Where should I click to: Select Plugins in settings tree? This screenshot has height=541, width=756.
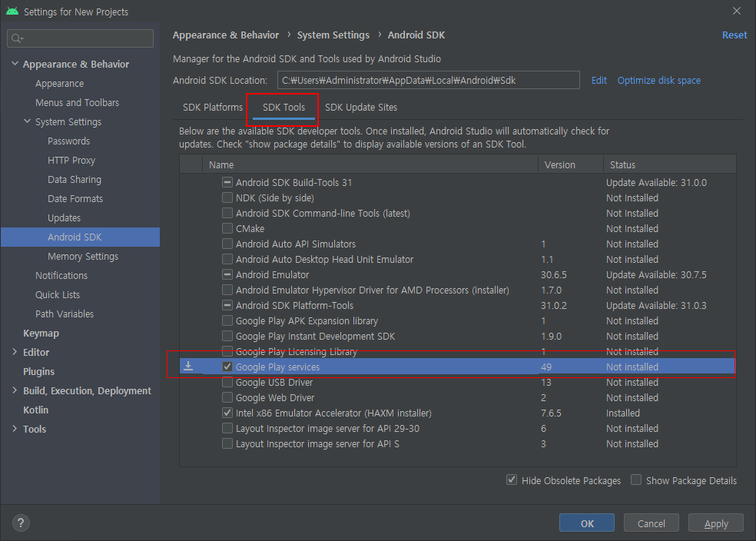(x=38, y=371)
